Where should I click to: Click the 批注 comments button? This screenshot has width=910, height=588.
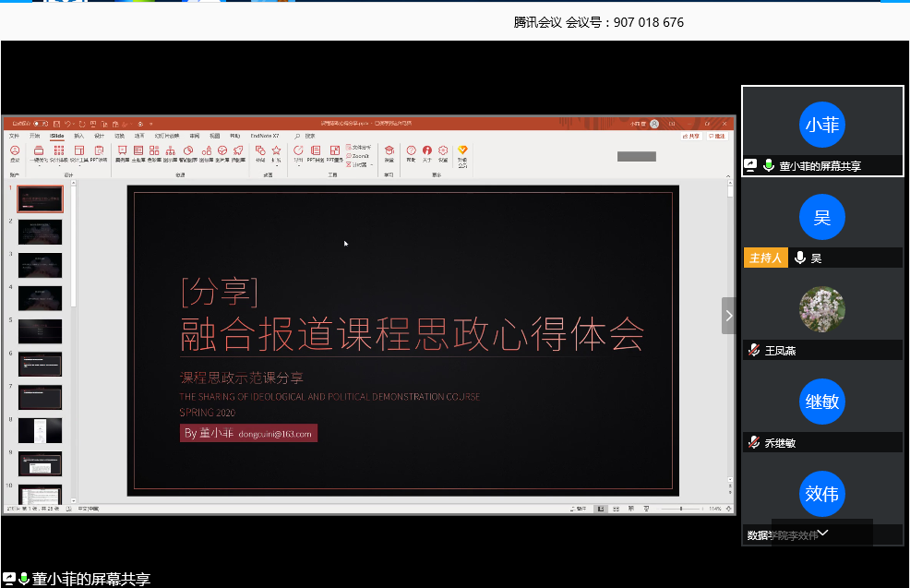click(x=717, y=136)
